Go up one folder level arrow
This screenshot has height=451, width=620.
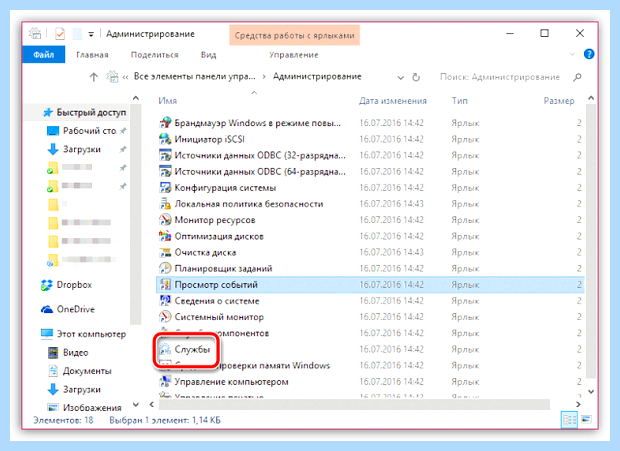[93, 77]
